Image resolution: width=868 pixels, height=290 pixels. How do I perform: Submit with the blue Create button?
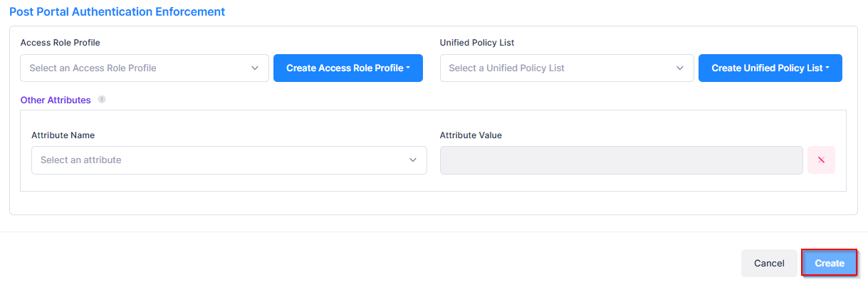(830, 263)
